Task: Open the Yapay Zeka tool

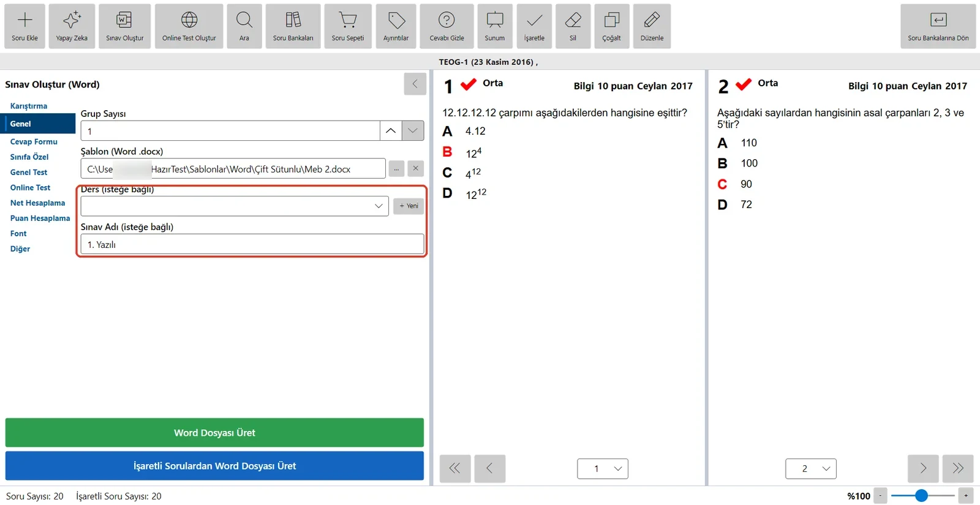Action: [x=72, y=26]
